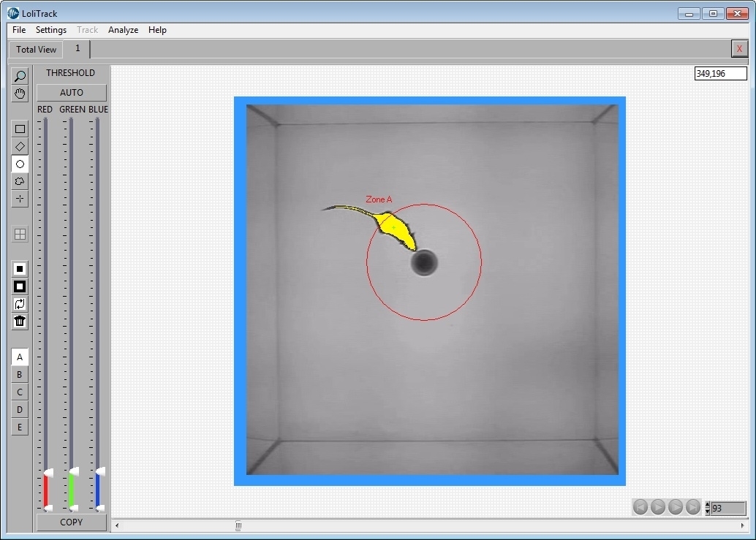Pick the polygon zone drawing tool

20,181
